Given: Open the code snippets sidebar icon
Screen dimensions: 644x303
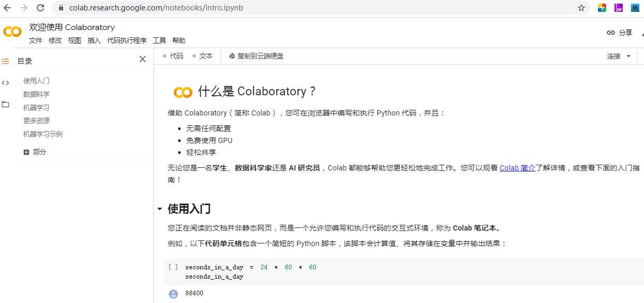Looking at the screenshot, I should point(5,83).
